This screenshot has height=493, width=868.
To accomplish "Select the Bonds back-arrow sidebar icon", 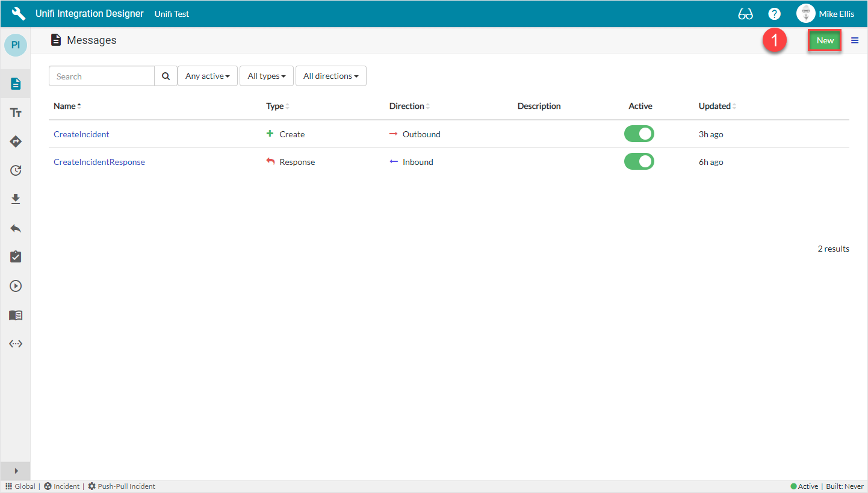I will coord(15,228).
